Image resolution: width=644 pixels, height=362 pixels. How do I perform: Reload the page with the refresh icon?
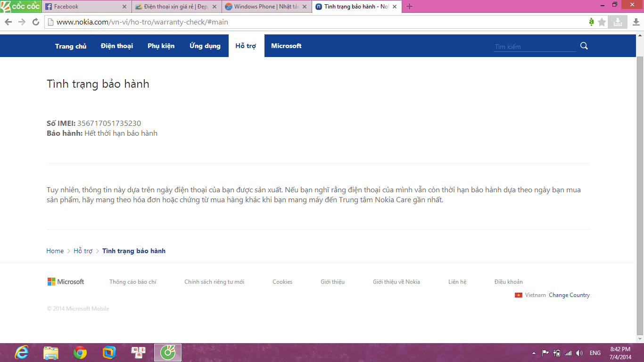click(x=36, y=22)
